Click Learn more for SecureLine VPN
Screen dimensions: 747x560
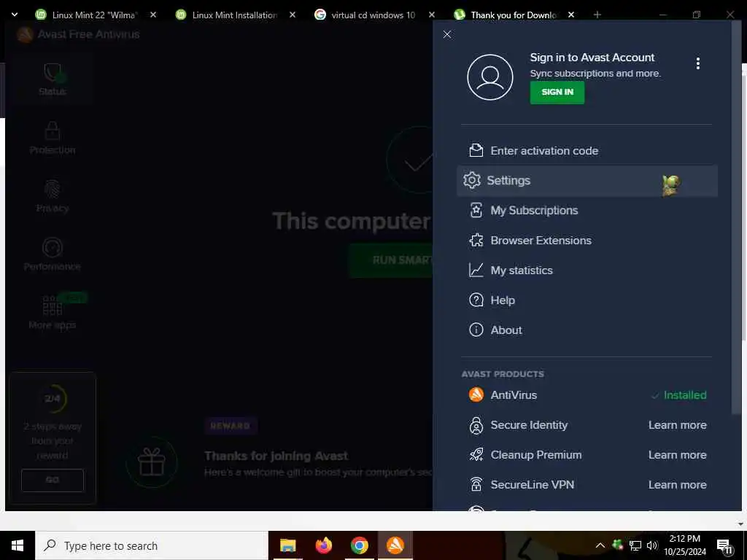click(x=677, y=485)
